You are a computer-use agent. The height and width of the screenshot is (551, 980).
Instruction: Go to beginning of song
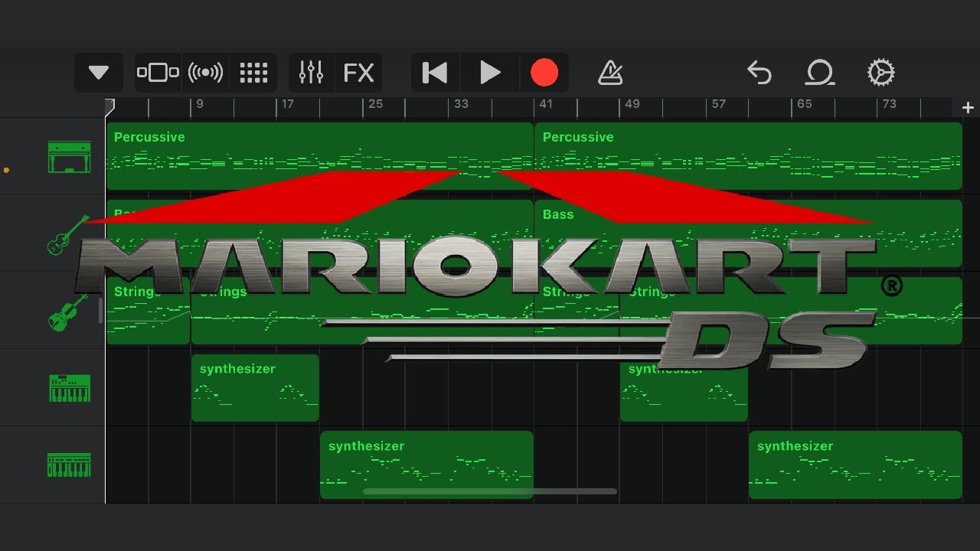point(435,73)
